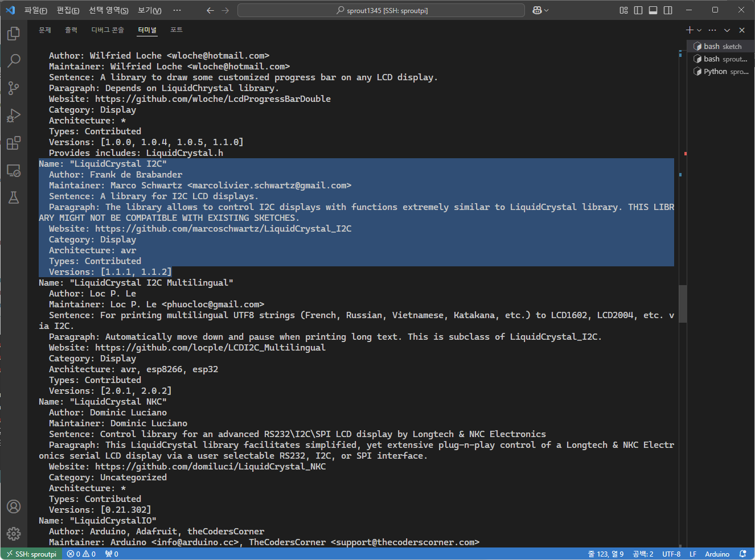
Task: Open the Customize Layout control
Action: point(623,10)
